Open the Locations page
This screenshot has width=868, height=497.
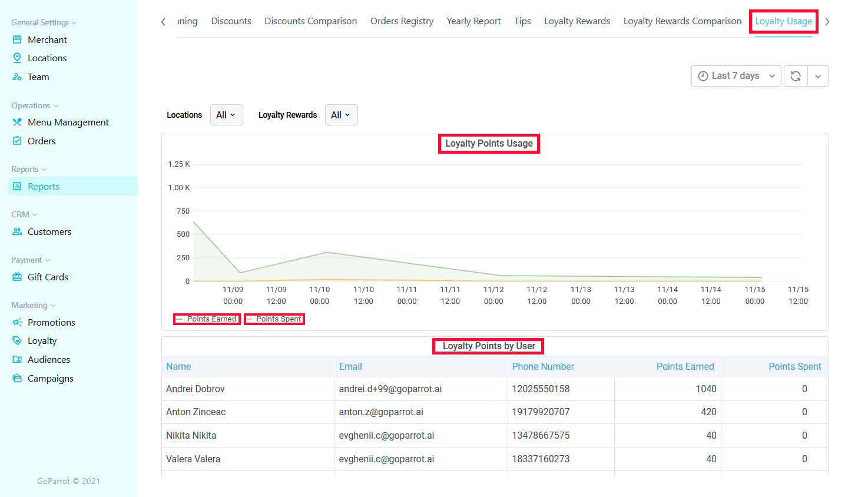point(47,58)
